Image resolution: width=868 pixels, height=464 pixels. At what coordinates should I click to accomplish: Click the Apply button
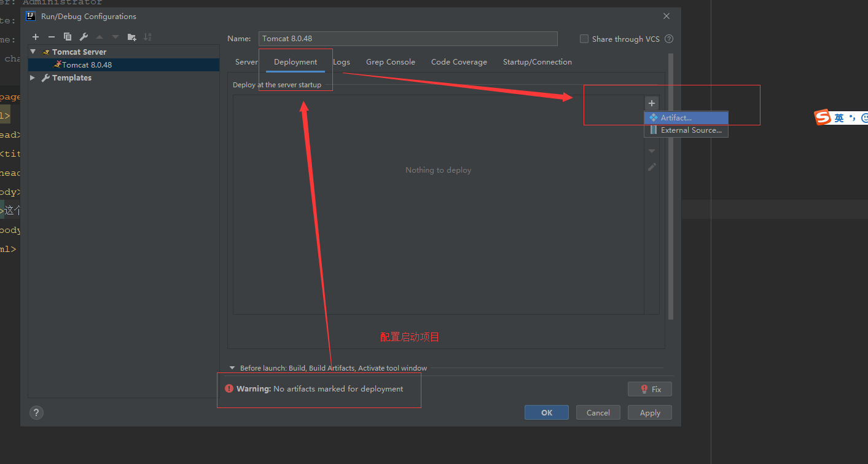[x=650, y=412]
